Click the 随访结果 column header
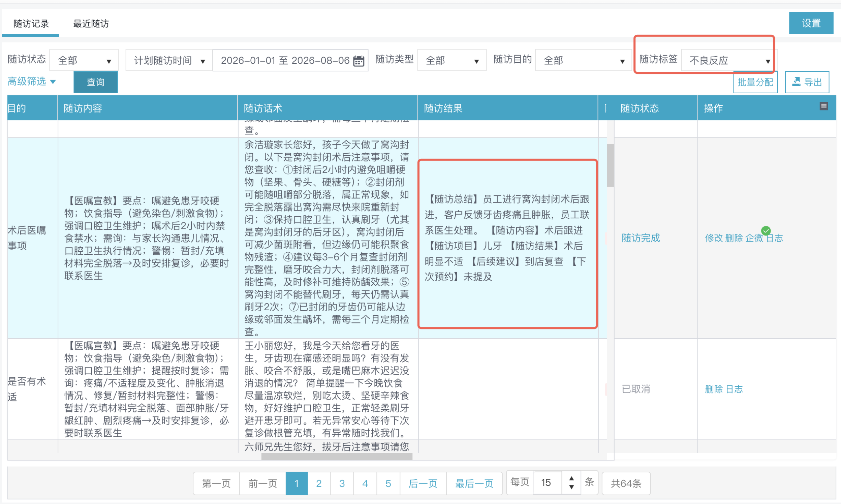 pyautogui.click(x=507, y=108)
